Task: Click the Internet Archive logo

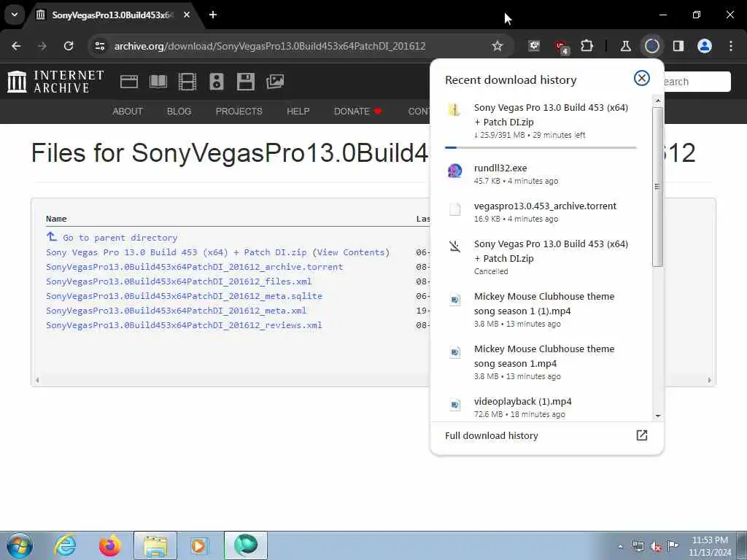Action: click(x=55, y=82)
